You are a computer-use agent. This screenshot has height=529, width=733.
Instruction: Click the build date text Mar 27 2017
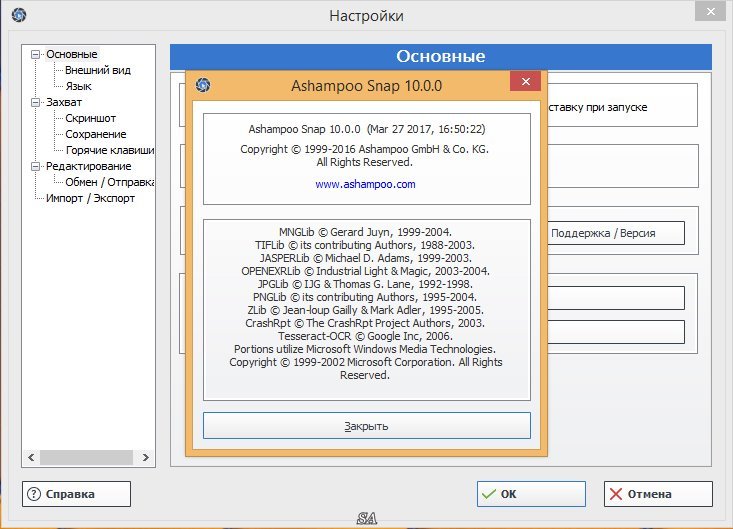426,129
